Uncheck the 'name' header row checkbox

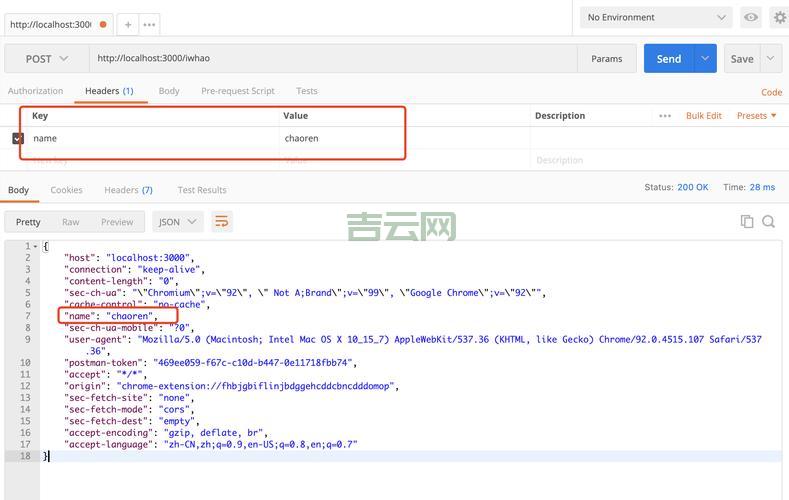18,138
